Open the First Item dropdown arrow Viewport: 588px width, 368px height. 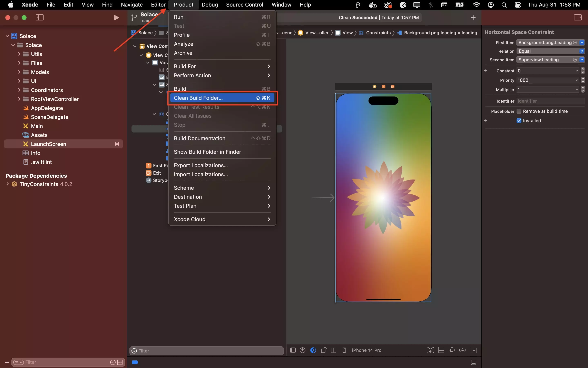pyautogui.click(x=582, y=43)
